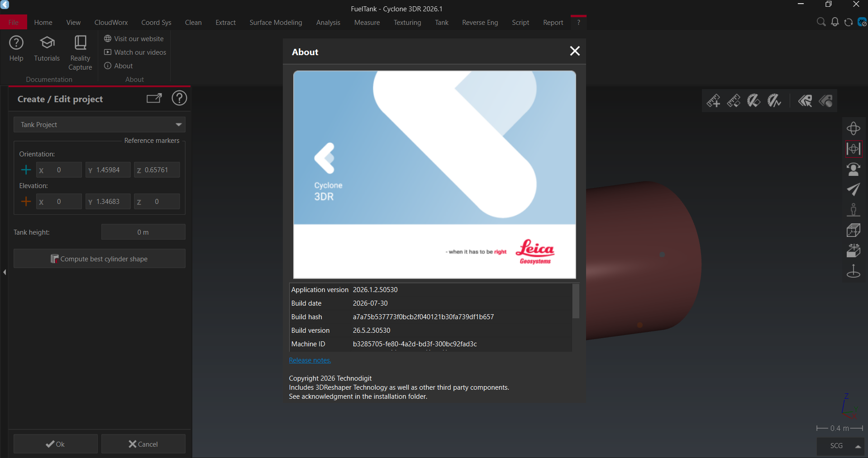The width and height of the screenshot is (868, 458).
Task: Click the protractor polyline icon
Action: [x=774, y=100]
